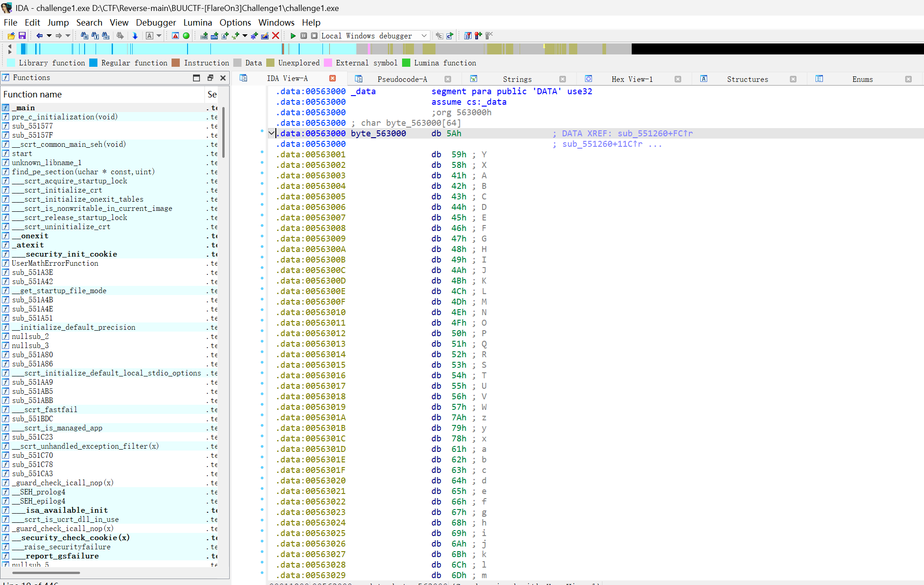Expand the back-navigation history dropdown arrow
This screenshot has height=585, width=924.
point(49,36)
